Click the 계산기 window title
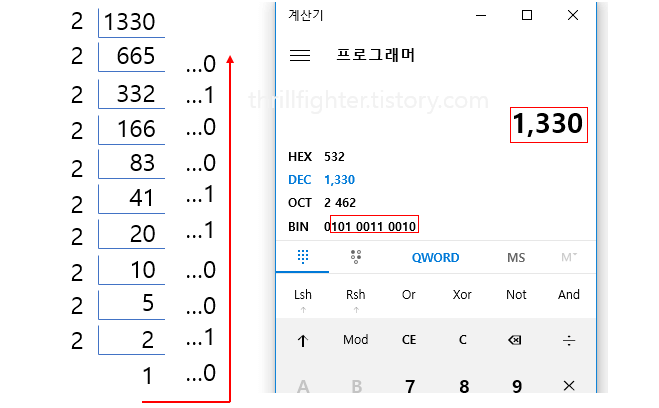 pos(306,16)
